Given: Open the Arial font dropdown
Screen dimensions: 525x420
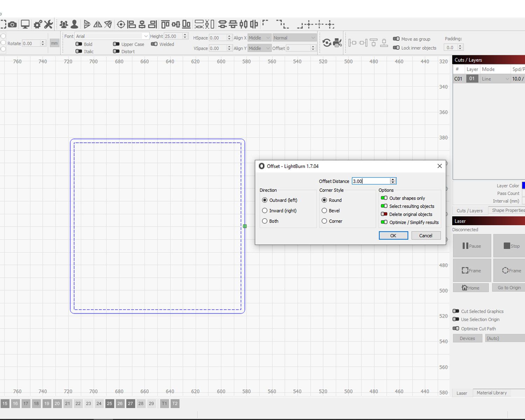Looking at the screenshot, I should 146,36.
